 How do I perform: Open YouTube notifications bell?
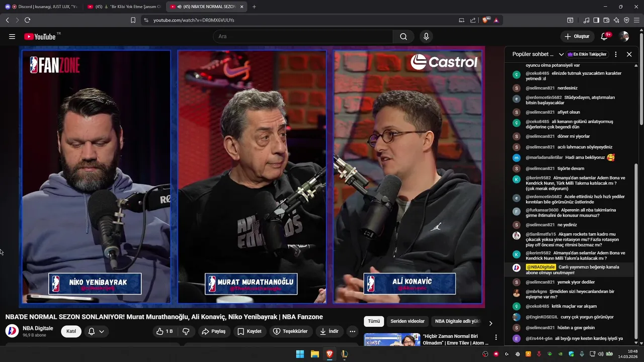click(605, 36)
